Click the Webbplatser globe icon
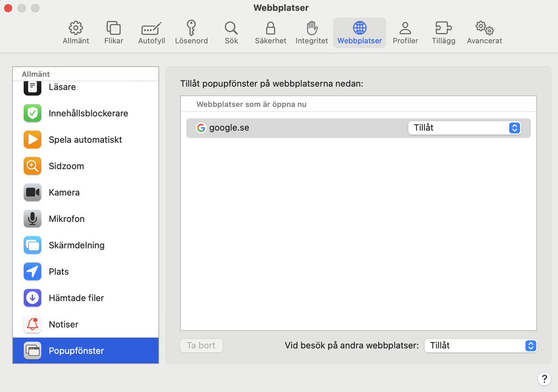 (x=360, y=28)
